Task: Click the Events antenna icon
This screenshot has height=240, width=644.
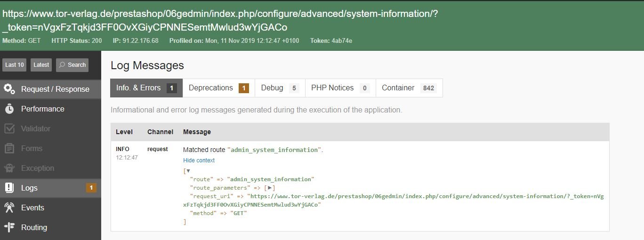Action: point(9,208)
